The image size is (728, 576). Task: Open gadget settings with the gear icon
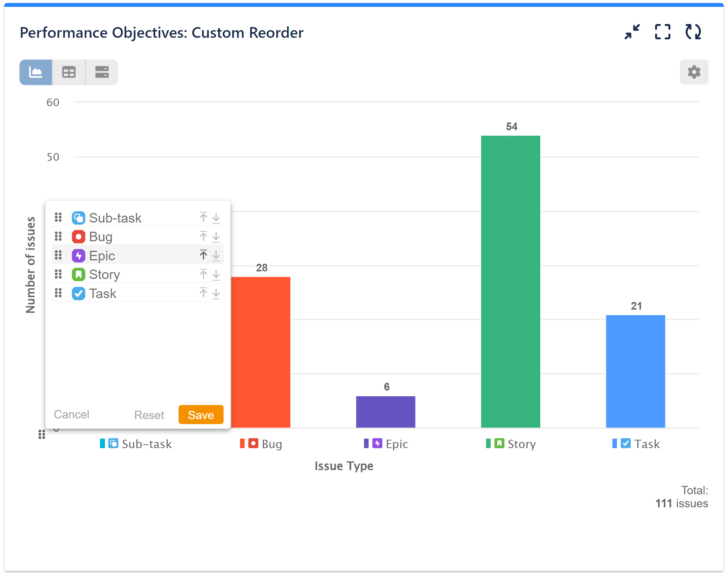[694, 72]
